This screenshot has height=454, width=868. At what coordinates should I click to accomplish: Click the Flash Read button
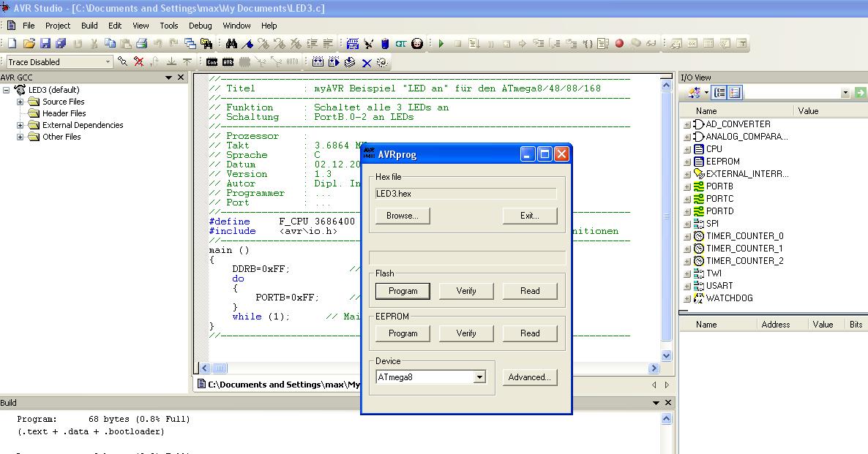click(530, 291)
